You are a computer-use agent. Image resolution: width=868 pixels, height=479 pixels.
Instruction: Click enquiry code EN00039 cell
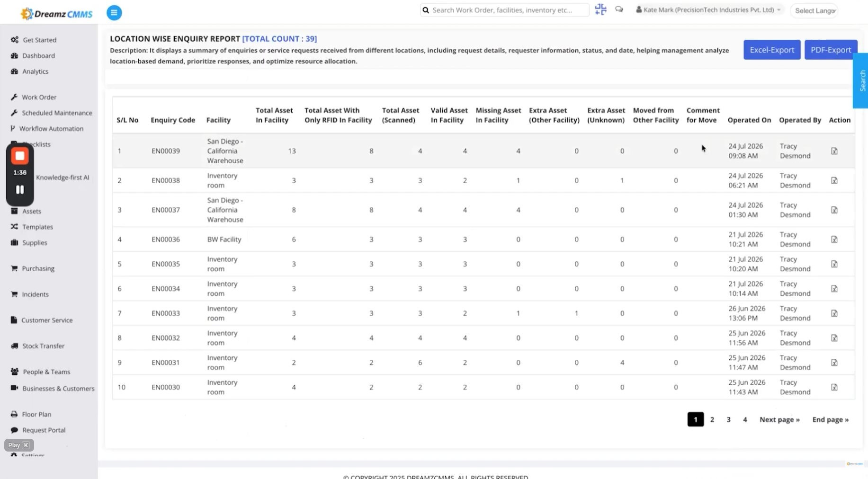(x=166, y=151)
